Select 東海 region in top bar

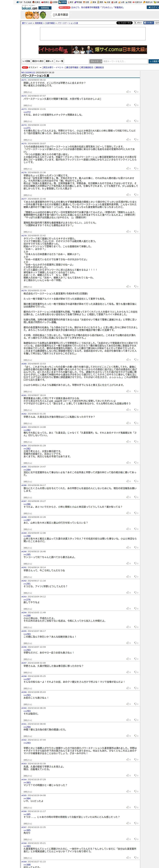pos(93,2)
